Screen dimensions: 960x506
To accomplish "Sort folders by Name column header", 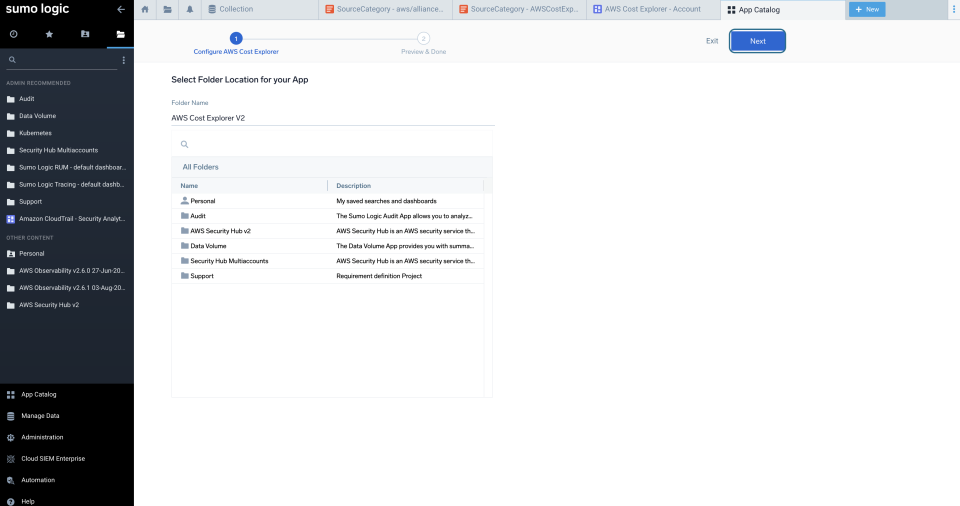I will 189,186.
